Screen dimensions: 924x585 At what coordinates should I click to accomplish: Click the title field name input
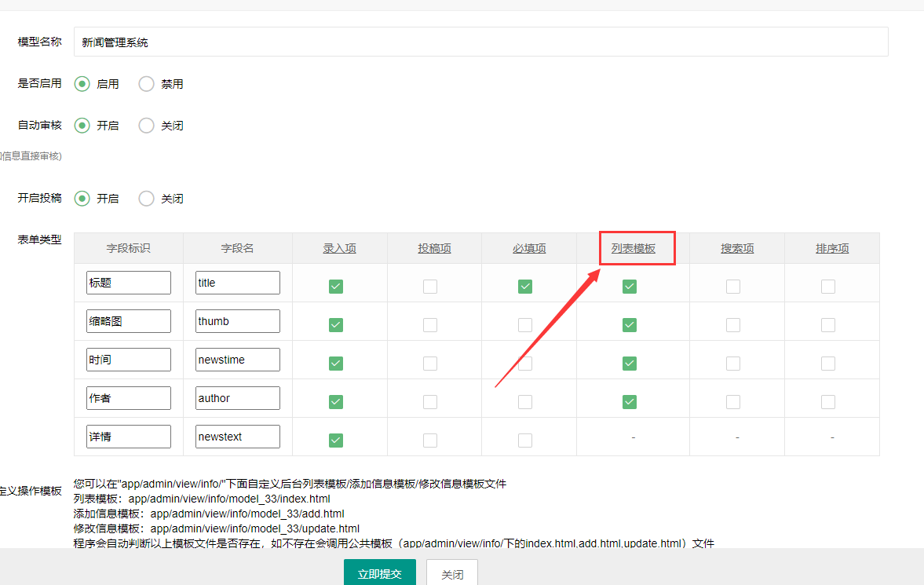coord(238,283)
